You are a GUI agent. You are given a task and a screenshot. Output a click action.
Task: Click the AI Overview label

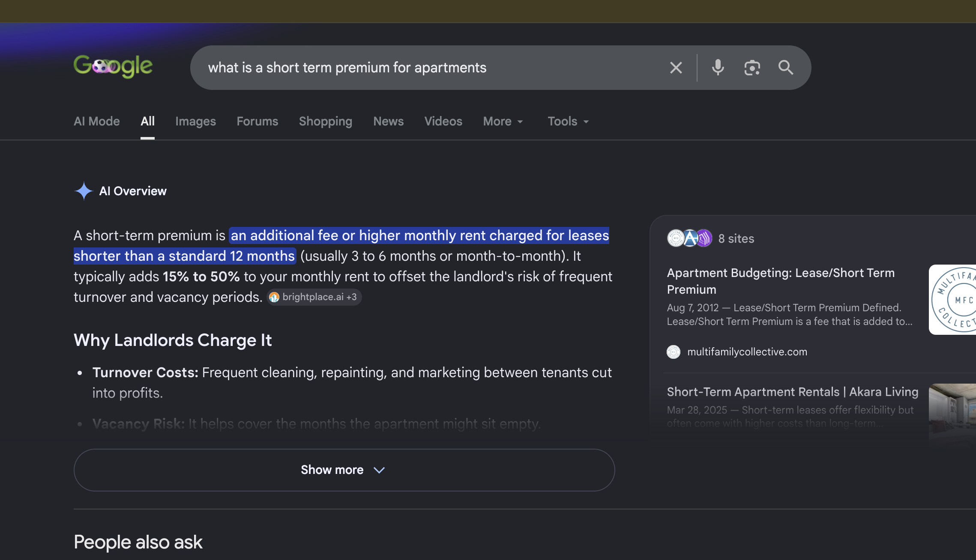[133, 191]
